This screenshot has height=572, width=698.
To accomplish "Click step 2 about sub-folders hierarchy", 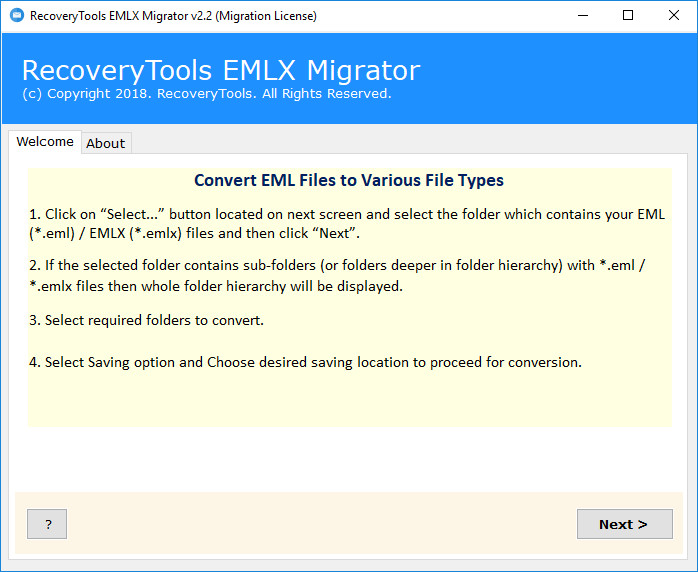I will [x=337, y=276].
